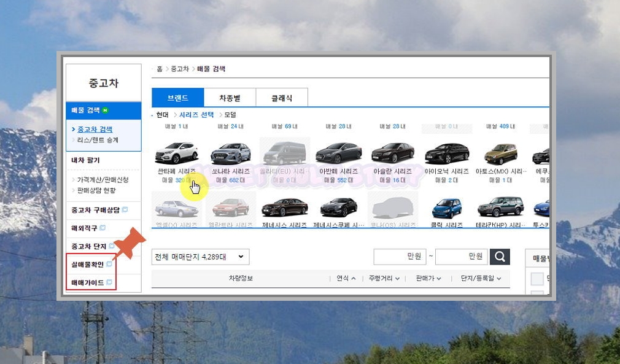Go to 중고차 검색 in sidebar
The width and height of the screenshot is (620, 364).
(x=95, y=130)
